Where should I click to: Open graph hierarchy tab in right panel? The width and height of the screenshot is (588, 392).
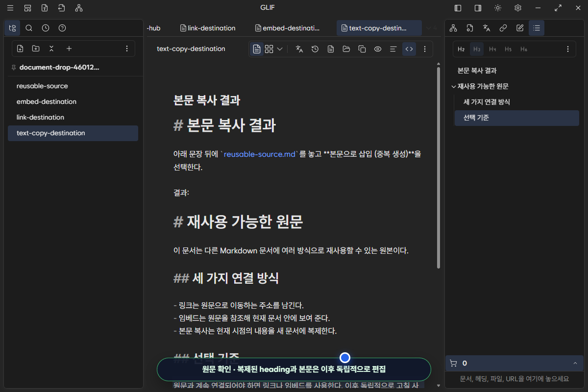click(x=453, y=28)
